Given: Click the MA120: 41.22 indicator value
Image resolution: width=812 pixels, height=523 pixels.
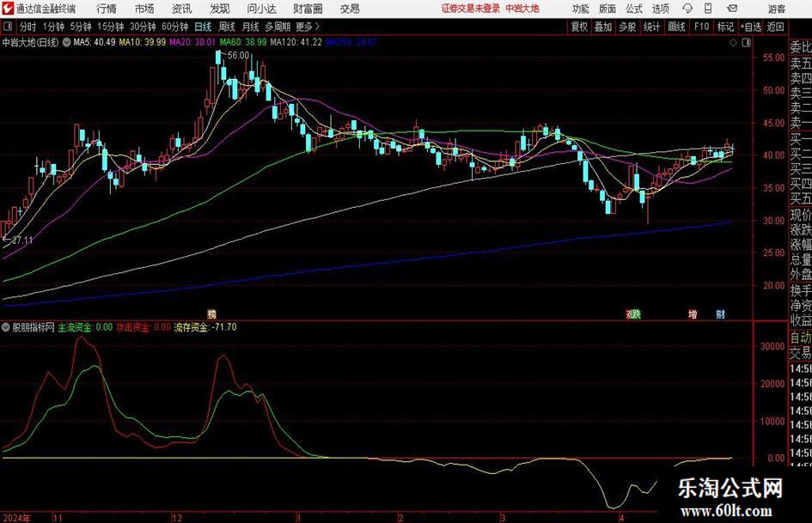Looking at the screenshot, I should 296,42.
